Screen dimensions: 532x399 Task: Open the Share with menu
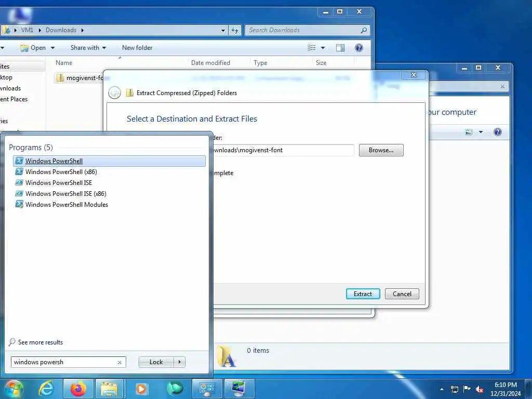tap(88, 48)
